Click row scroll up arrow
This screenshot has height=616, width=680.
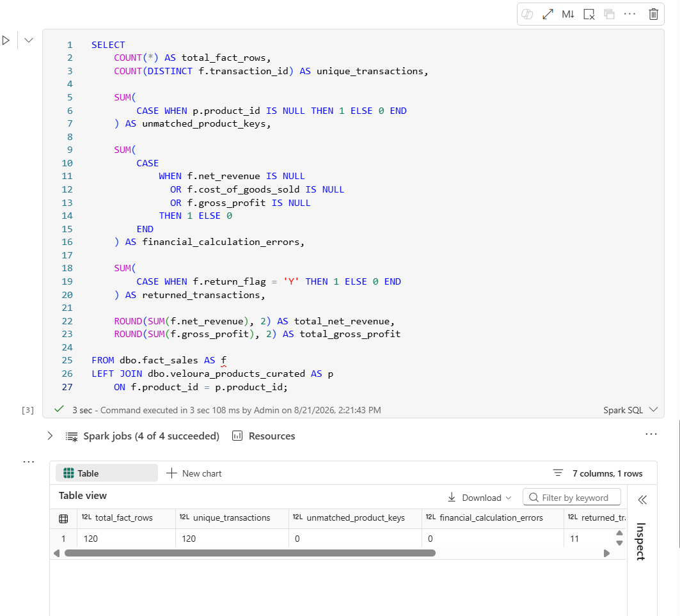(620, 533)
